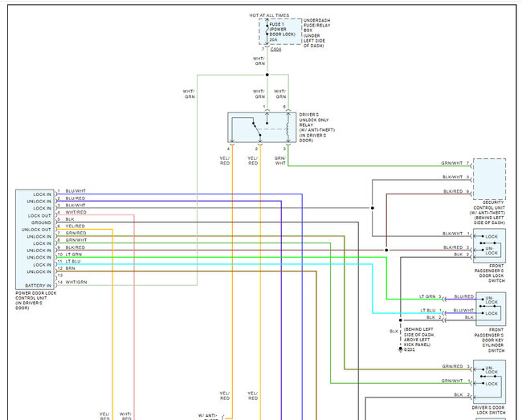This screenshot has width=522, height=420.
Task: Click pin 1 'BLU/WHT' on control unit
Action: 71,191
